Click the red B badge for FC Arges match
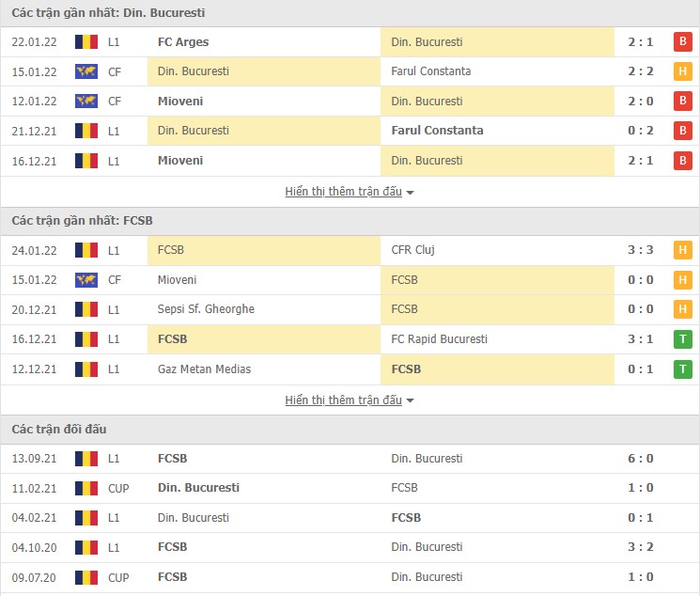700x596 pixels. click(683, 41)
